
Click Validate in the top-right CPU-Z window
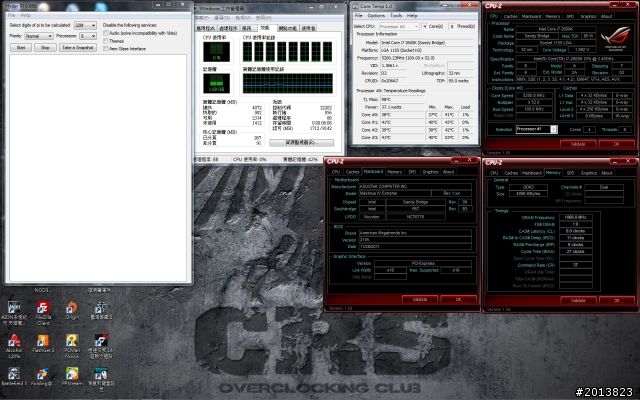coord(578,144)
